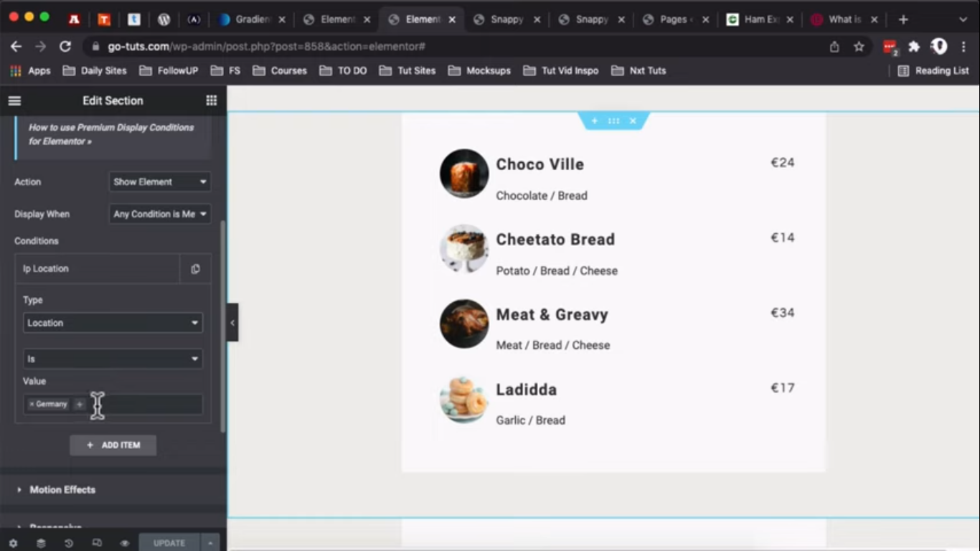This screenshot has height=551, width=980.
Task: Open a new browser tab
Action: 903,19
